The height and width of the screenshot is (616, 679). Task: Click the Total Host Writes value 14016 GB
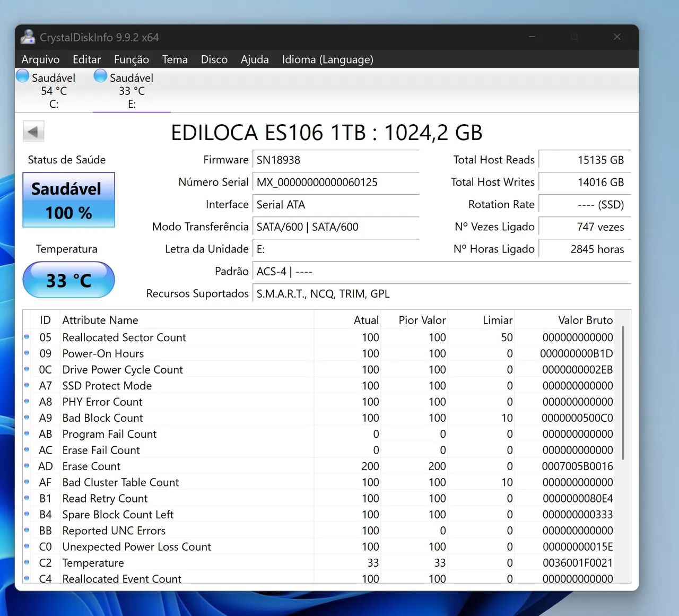click(x=585, y=183)
